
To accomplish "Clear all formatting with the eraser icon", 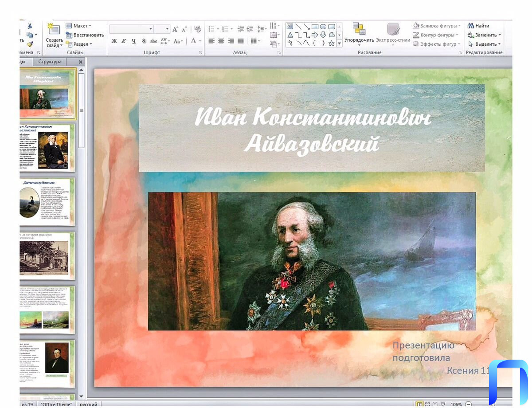I will [198, 29].
